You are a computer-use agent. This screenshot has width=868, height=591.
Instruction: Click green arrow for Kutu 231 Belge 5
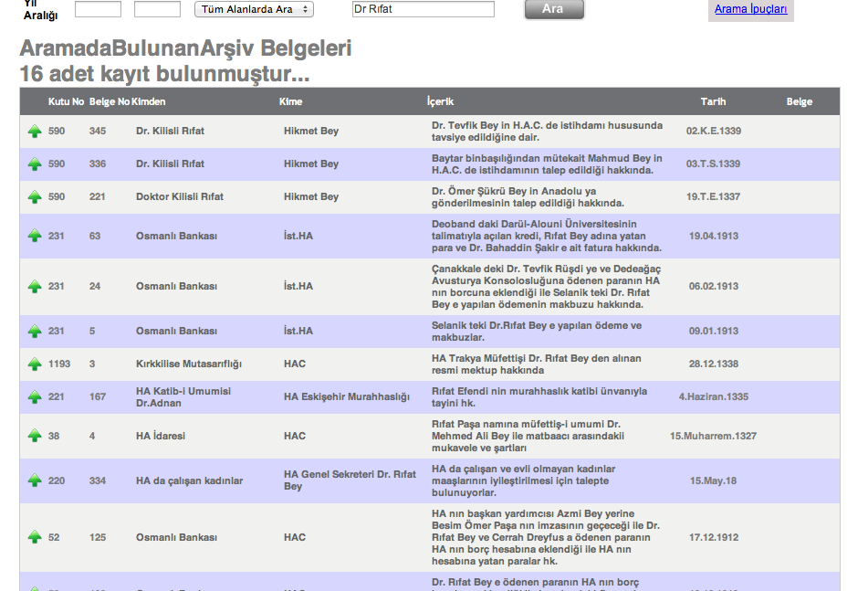(35, 332)
